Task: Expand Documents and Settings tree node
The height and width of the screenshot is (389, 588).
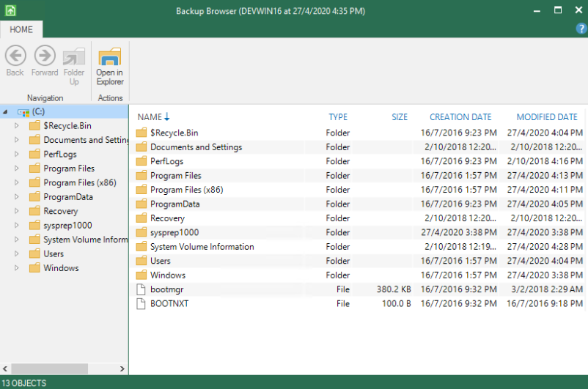Action: pos(17,140)
